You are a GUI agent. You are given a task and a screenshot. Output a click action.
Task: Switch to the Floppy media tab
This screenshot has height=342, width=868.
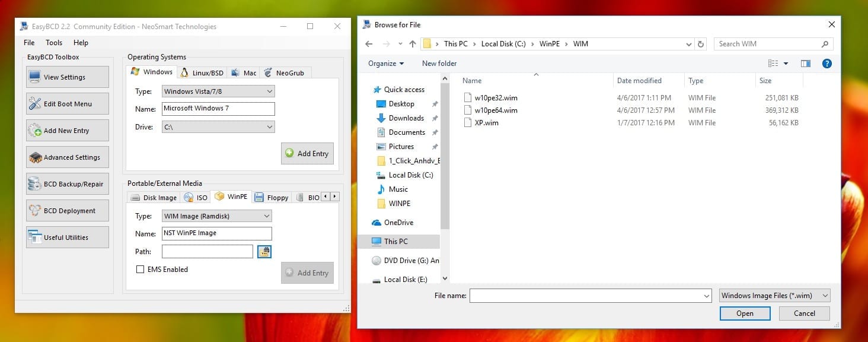pyautogui.click(x=272, y=198)
